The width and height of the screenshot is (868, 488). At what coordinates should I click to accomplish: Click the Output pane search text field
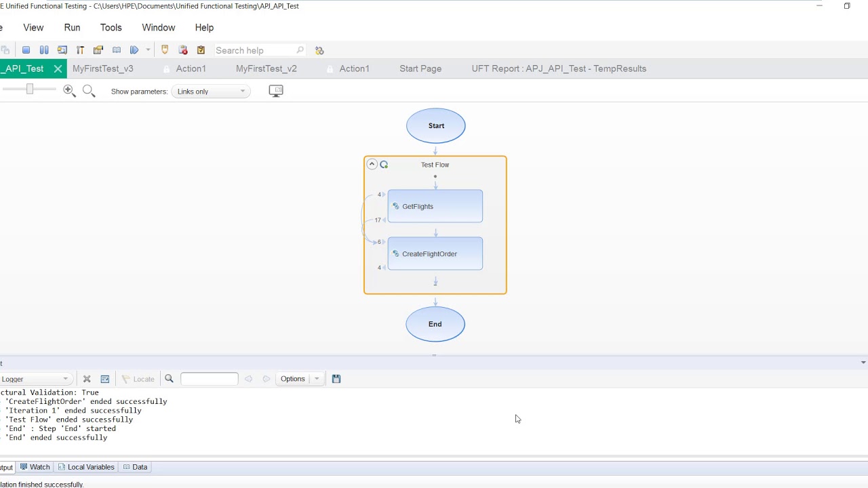point(210,379)
